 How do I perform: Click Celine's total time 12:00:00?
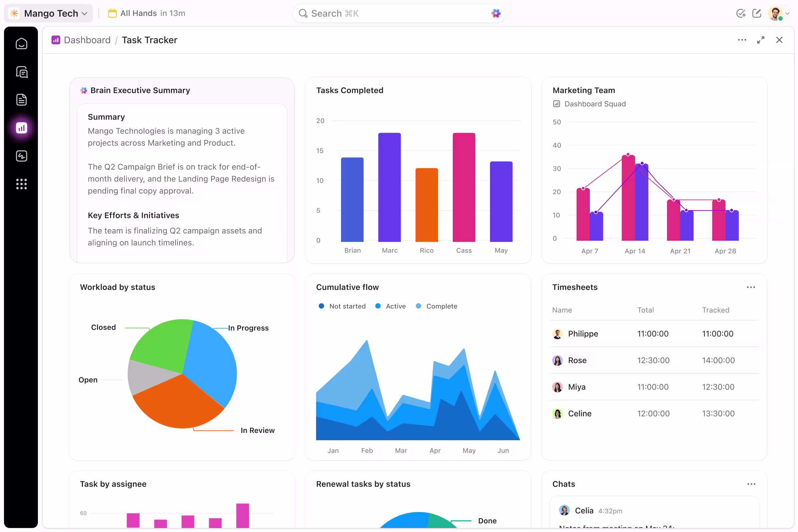pos(653,414)
